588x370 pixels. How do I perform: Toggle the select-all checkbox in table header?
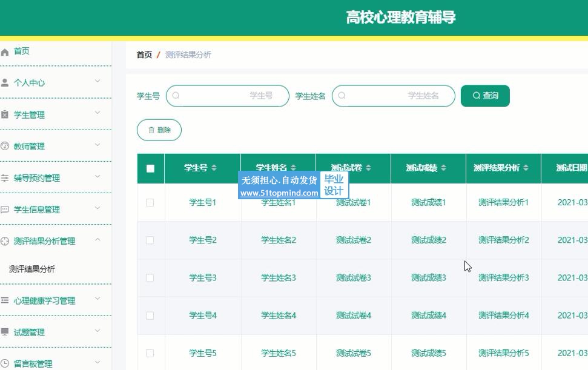151,169
